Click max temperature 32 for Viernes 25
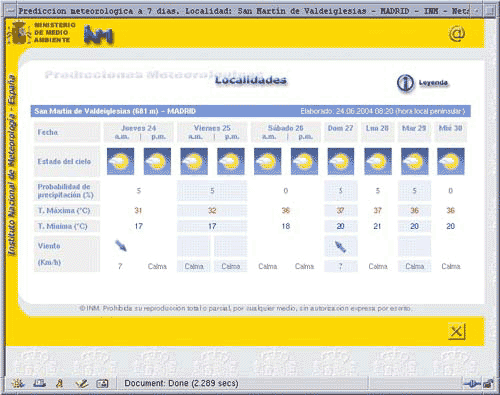The width and height of the screenshot is (500, 395). tap(212, 211)
